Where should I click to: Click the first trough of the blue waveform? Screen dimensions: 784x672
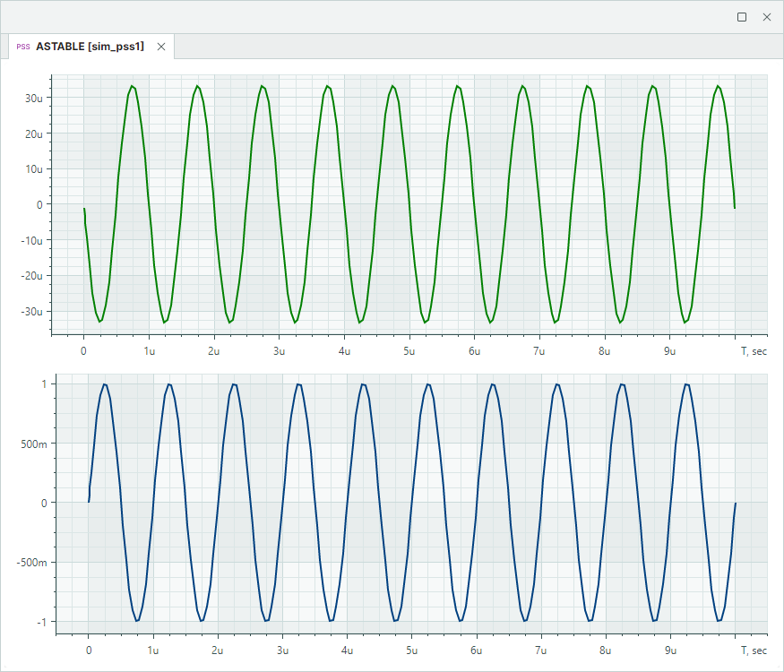coord(137,620)
